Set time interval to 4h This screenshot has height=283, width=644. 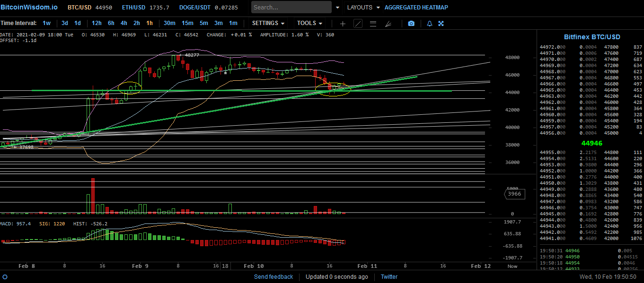pyautogui.click(x=124, y=23)
